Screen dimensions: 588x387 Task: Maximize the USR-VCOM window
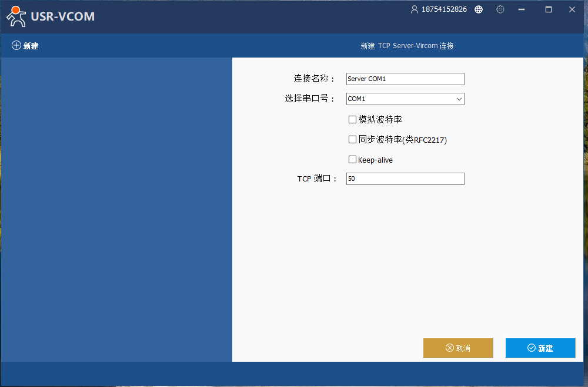pos(549,9)
